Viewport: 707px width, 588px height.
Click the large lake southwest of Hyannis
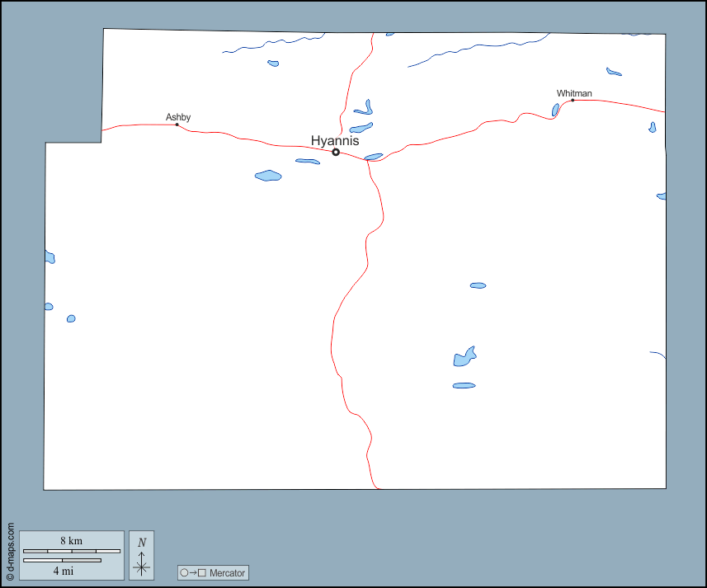[268, 176]
